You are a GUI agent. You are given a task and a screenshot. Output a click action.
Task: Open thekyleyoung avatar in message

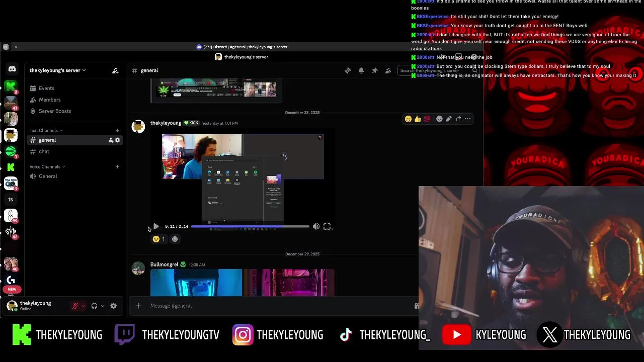point(138,127)
